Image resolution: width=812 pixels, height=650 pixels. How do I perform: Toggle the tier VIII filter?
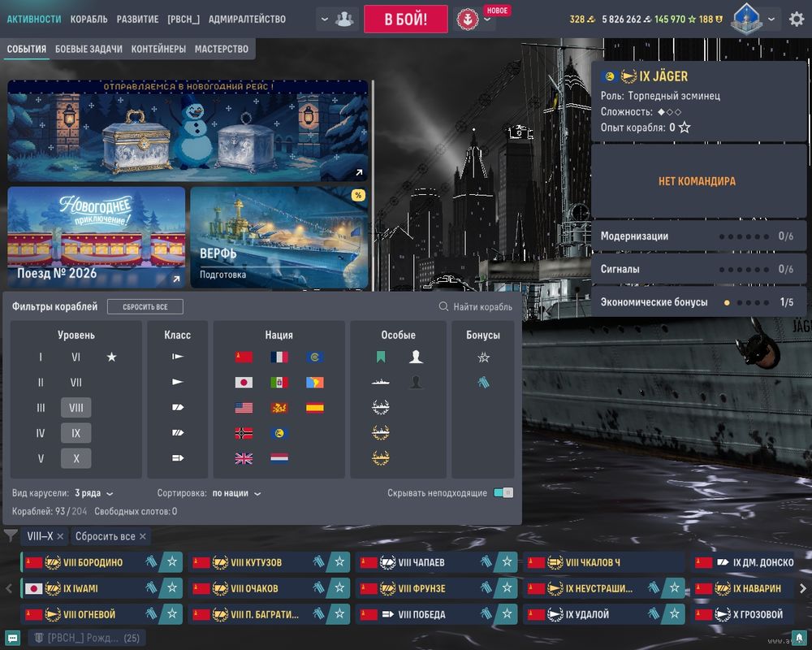pyautogui.click(x=76, y=408)
